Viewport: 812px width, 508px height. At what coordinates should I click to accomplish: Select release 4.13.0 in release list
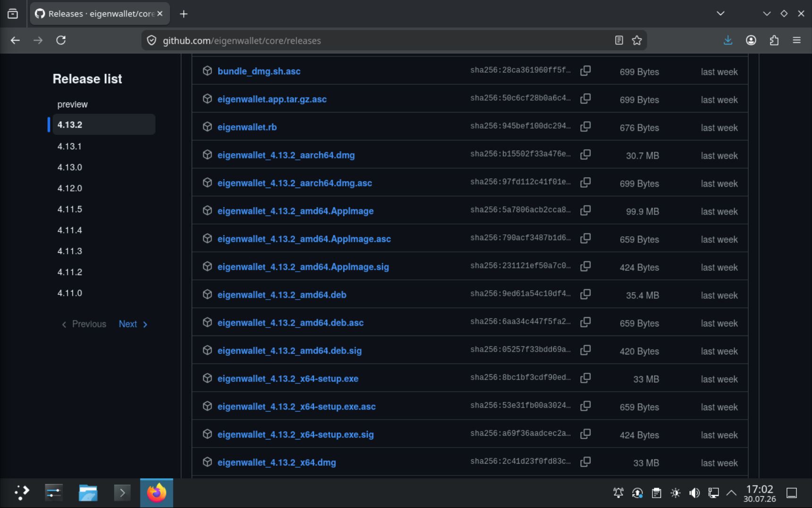(69, 167)
